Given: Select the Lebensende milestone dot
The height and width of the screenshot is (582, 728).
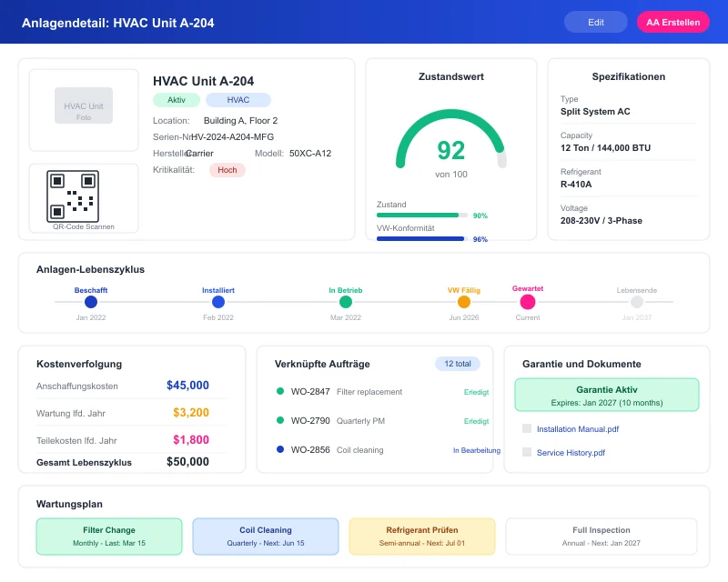Looking at the screenshot, I should pos(637,301).
